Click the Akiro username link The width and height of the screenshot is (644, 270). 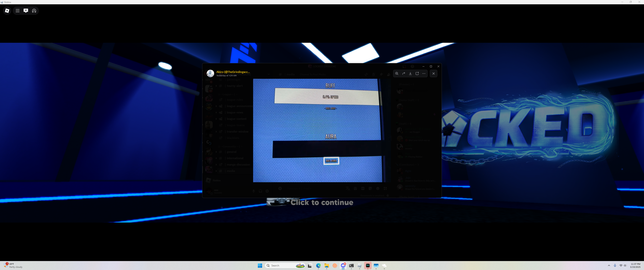point(233,72)
